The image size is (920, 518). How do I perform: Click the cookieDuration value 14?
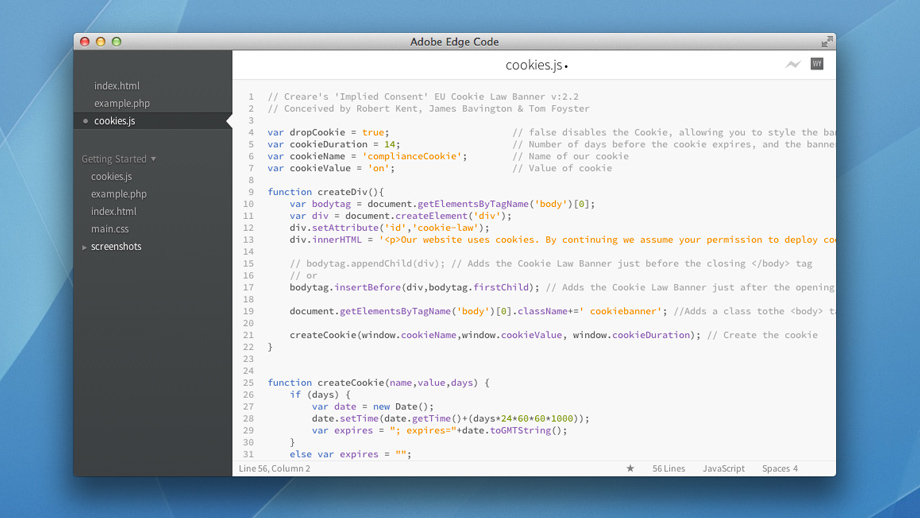coord(390,144)
